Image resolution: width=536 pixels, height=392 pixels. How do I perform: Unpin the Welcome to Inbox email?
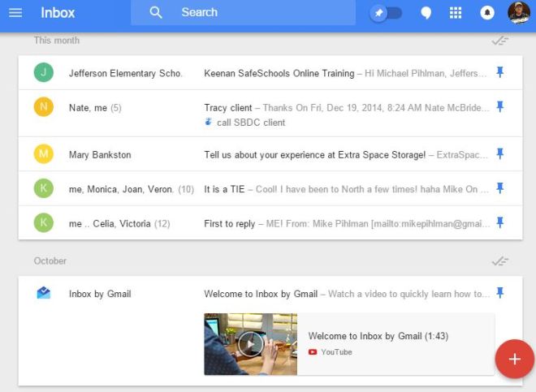click(500, 293)
